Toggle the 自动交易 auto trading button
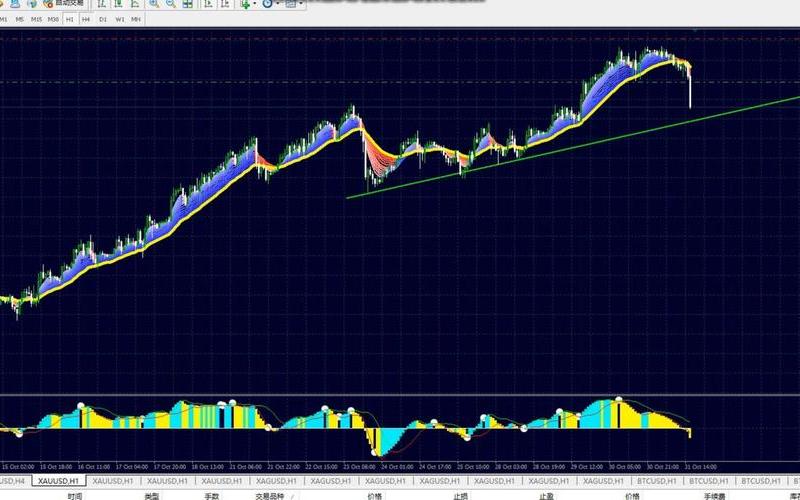800x500 pixels. click(x=64, y=4)
